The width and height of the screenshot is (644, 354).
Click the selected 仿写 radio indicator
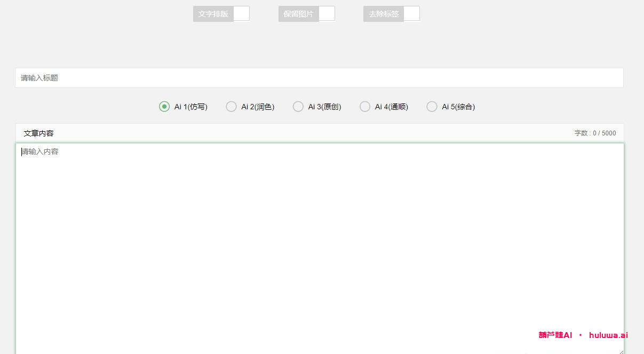[164, 107]
